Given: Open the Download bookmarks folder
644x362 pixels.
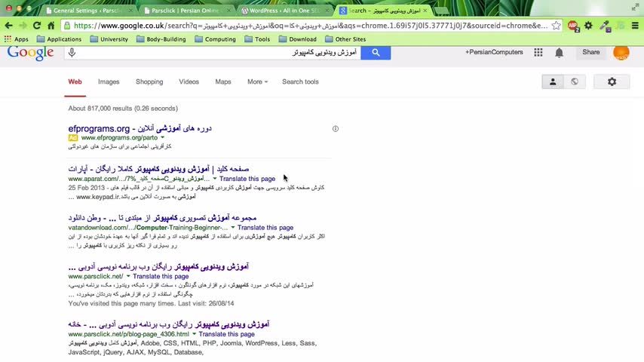Looking at the screenshot, I should 297,39.
